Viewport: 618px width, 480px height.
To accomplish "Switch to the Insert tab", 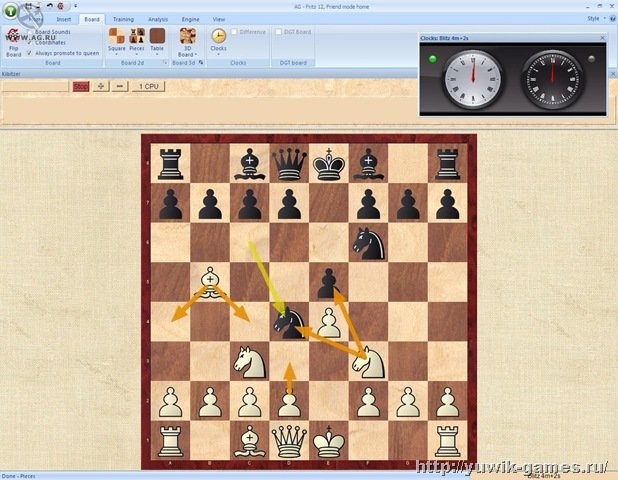I will tap(64, 19).
